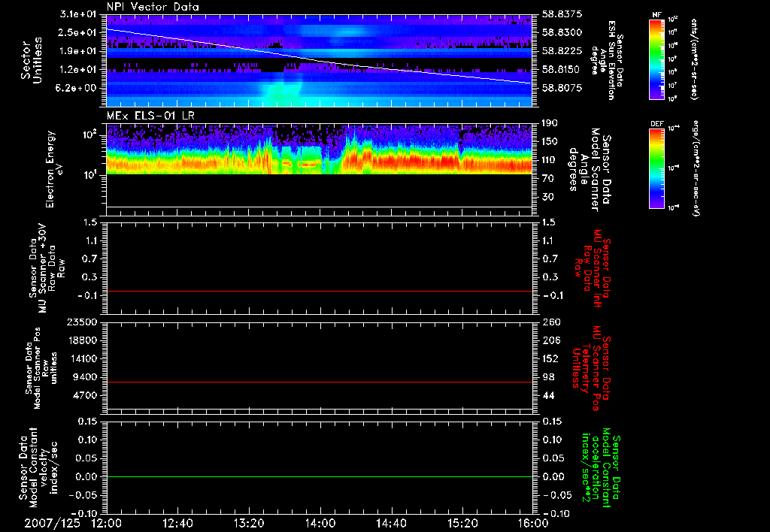The width and height of the screenshot is (770, 532).
Task: Click the 152 telemetry tick label
Action: coord(550,358)
